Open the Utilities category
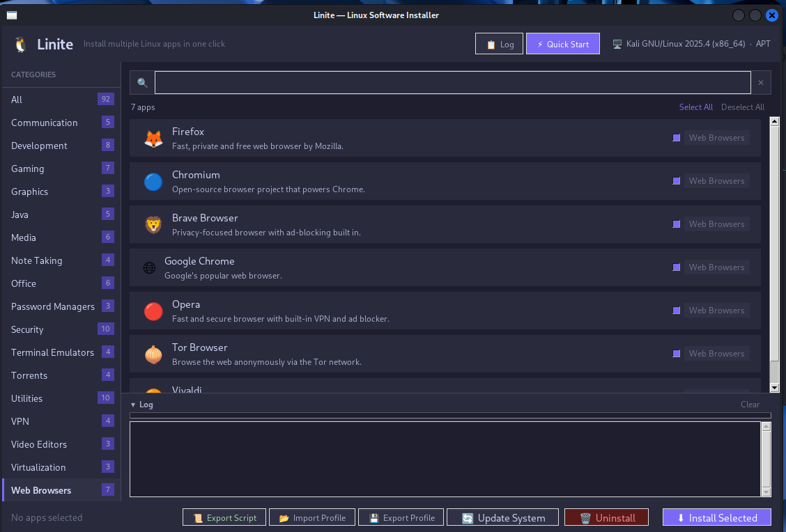 [x=61, y=399]
